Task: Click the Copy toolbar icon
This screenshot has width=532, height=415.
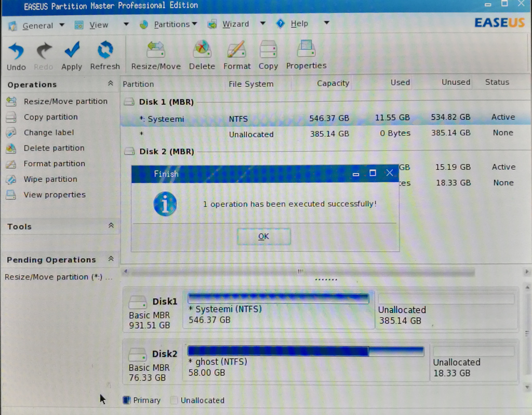Action: tap(269, 49)
